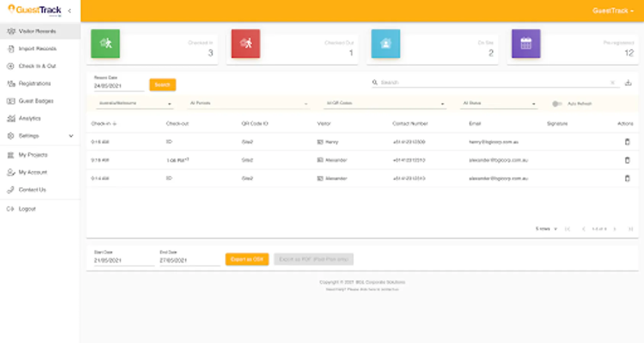Click the help contact link in footer
The image size is (644, 343).
[x=362, y=290]
